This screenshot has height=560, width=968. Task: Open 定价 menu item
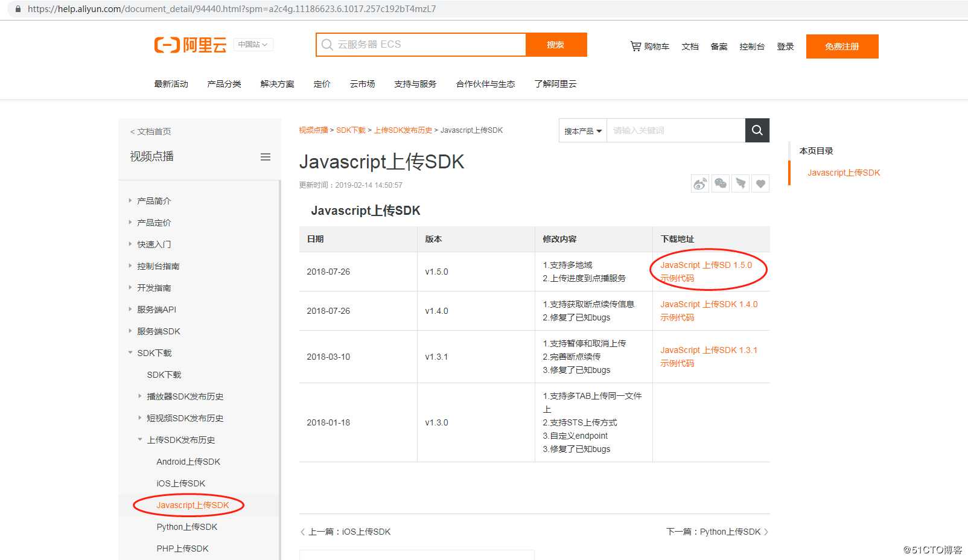(x=322, y=84)
